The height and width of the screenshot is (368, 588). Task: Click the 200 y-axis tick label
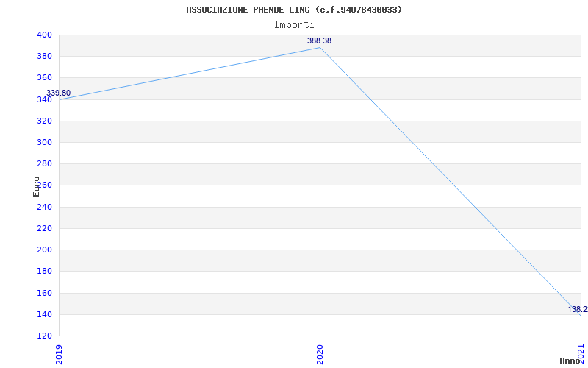(x=44, y=250)
